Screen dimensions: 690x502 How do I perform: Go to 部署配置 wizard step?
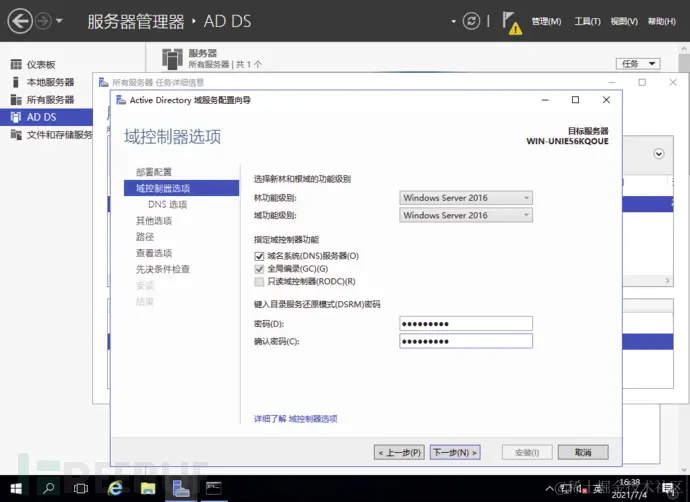pyautogui.click(x=154, y=172)
